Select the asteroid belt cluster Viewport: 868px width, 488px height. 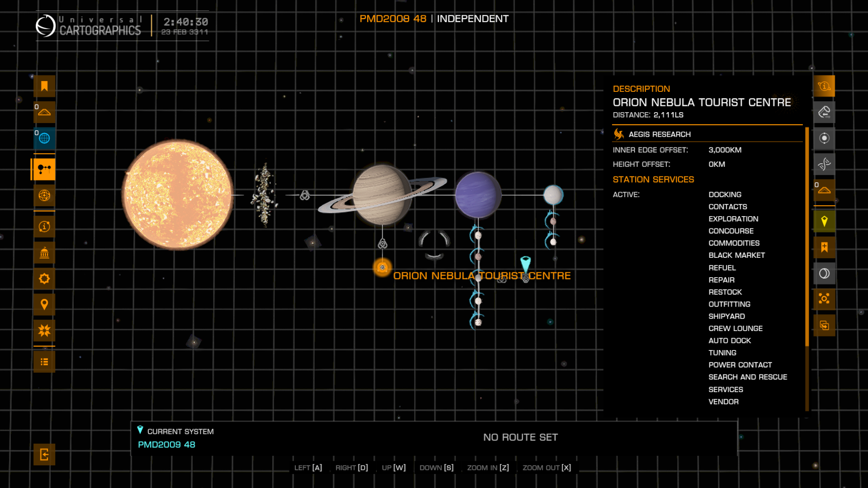264,195
